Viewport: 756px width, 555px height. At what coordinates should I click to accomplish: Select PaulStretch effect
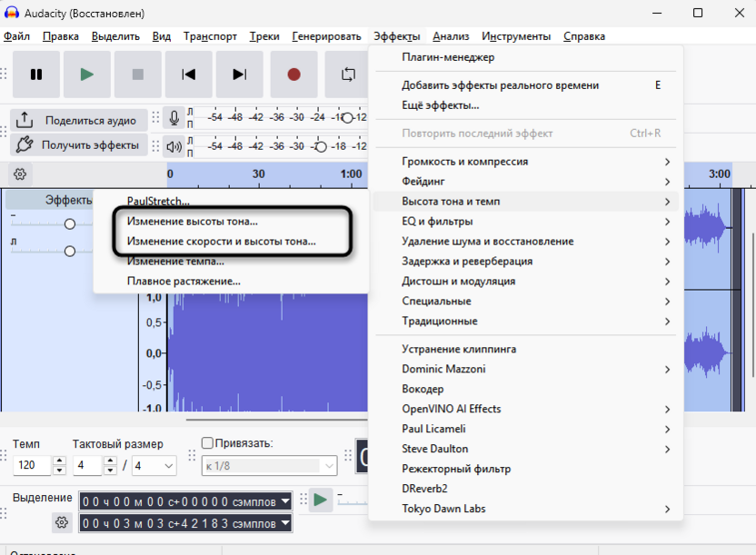231,202
